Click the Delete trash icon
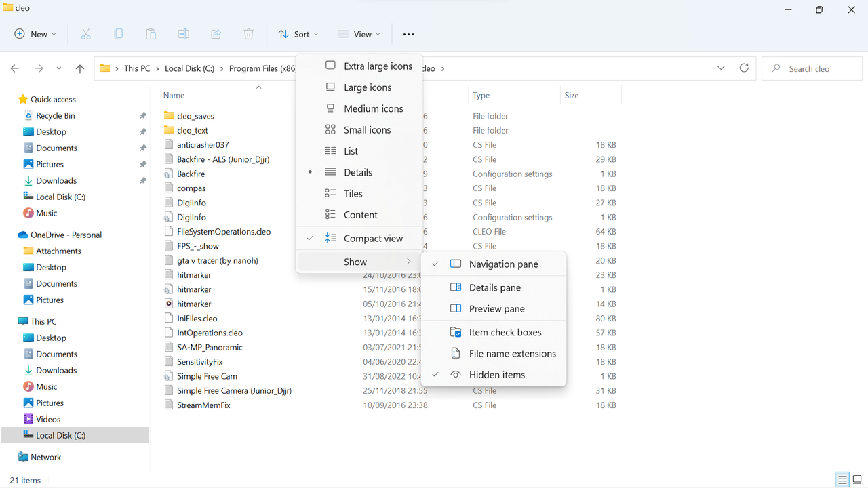 point(249,34)
